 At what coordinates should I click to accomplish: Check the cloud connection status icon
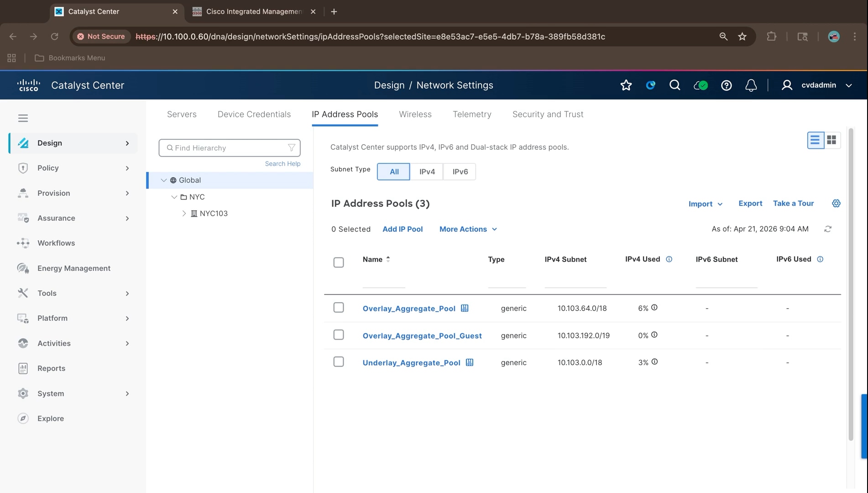point(701,85)
